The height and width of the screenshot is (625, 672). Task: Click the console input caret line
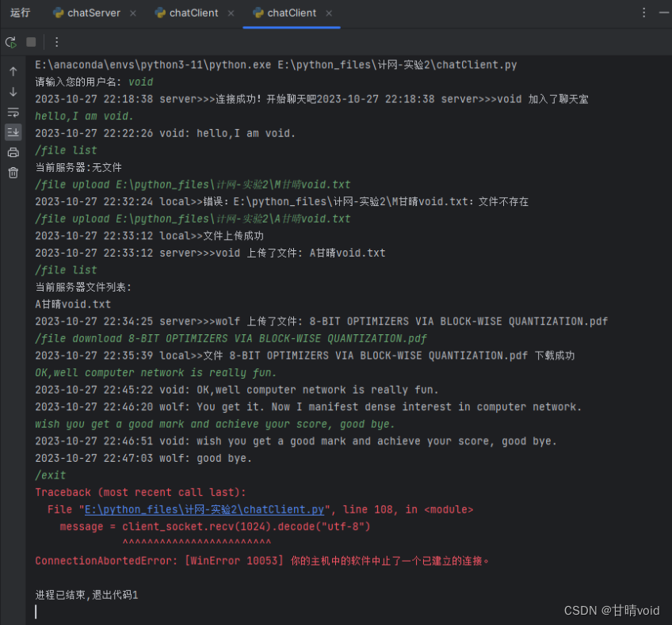35,612
